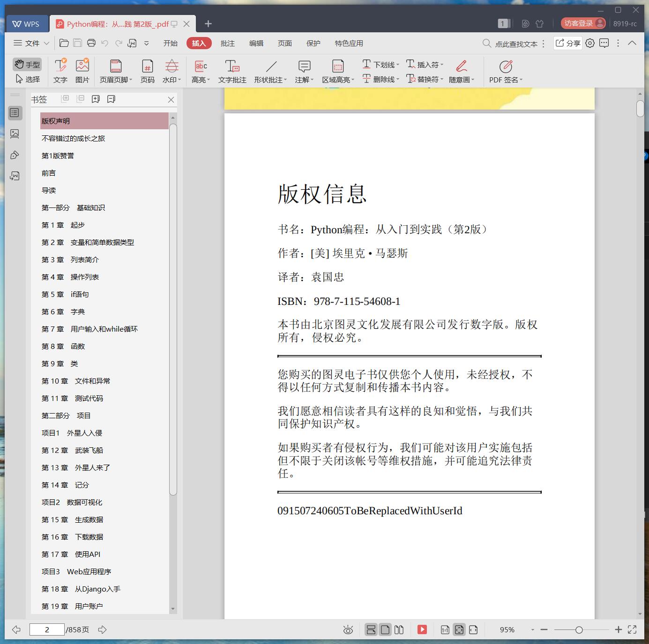Toggle eye protection mode icon
The image size is (649, 644).
[x=348, y=630]
